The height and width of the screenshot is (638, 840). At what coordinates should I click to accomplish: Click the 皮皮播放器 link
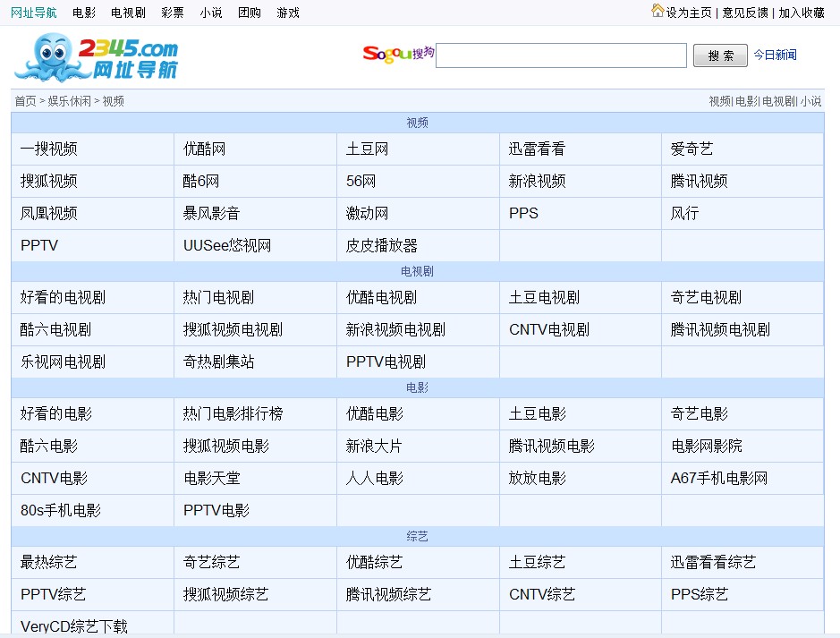coord(381,245)
